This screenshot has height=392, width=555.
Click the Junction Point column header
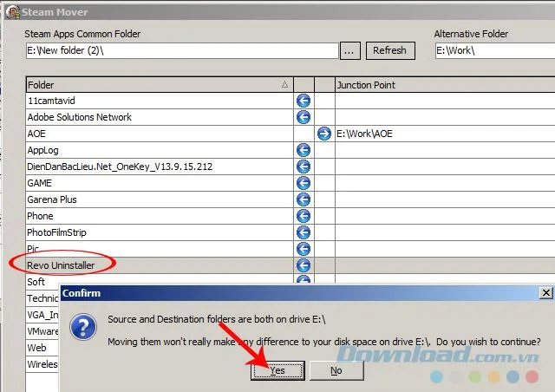click(445, 85)
